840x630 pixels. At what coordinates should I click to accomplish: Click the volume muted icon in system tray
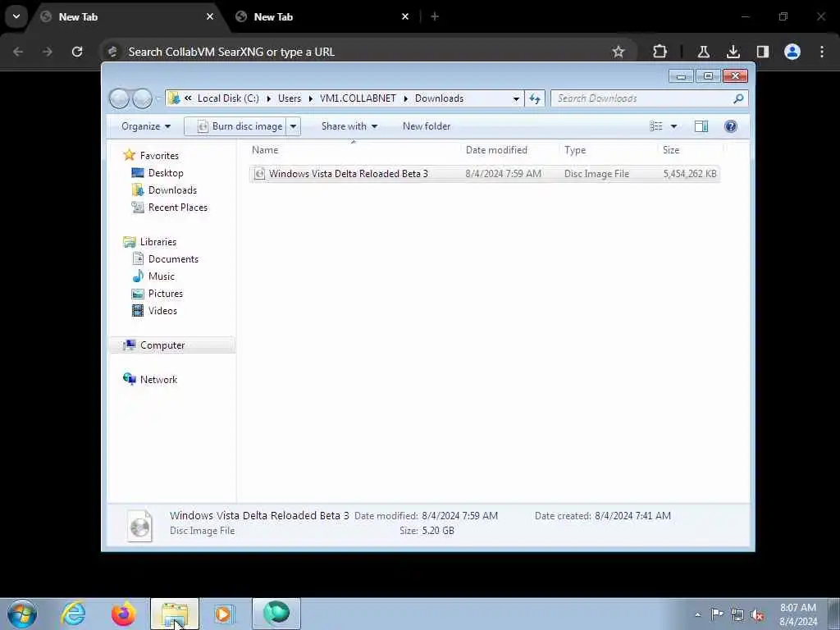757,615
